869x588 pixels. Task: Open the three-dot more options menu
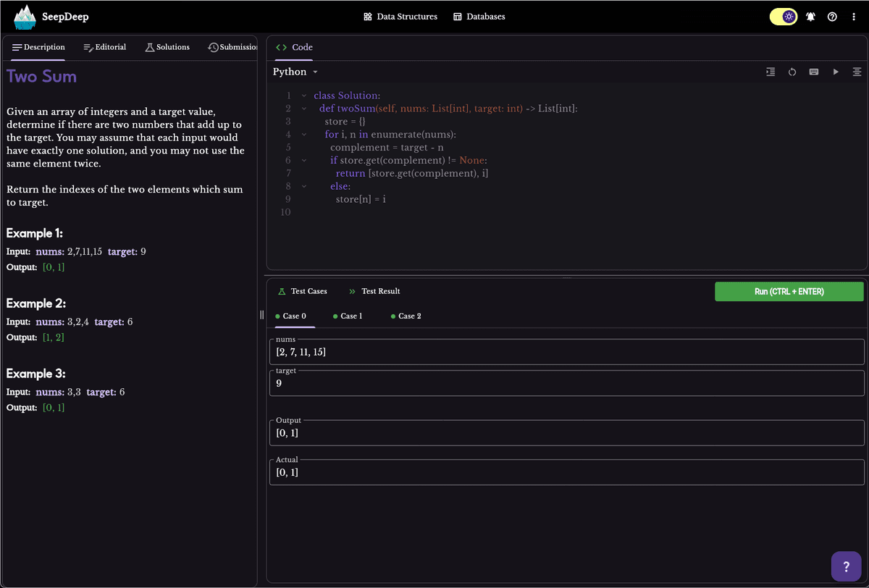(x=854, y=17)
